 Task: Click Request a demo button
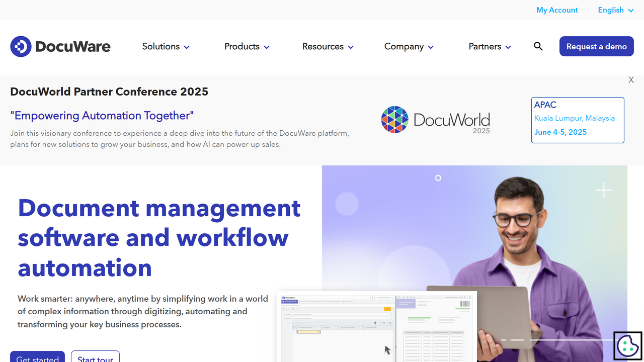click(597, 46)
